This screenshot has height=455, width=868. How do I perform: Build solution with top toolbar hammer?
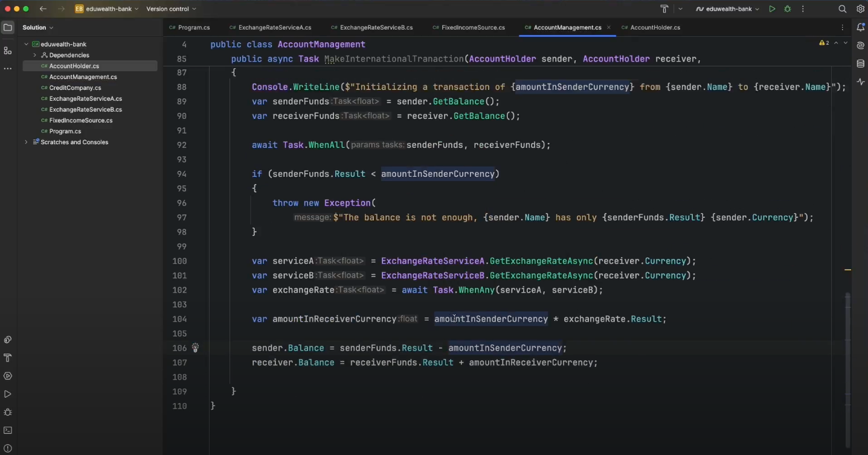(664, 9)
